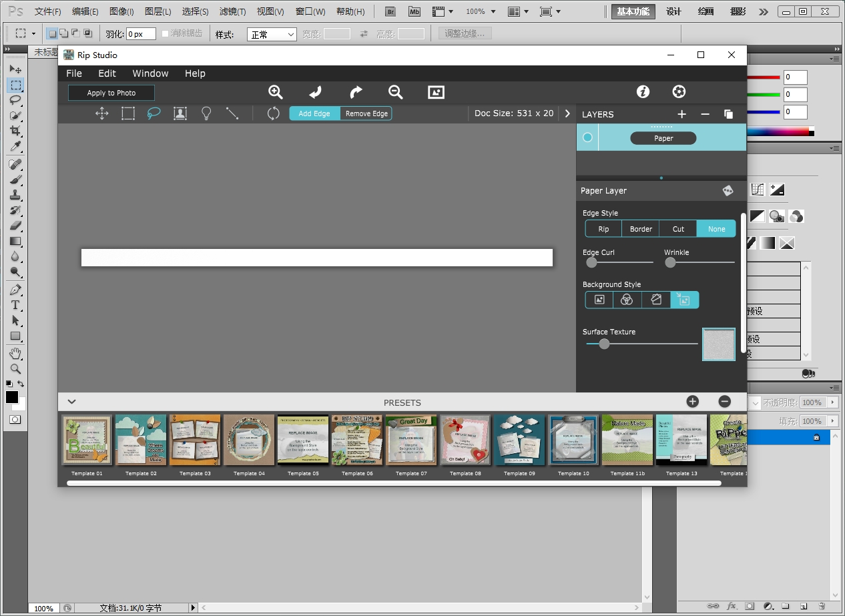Image resolution: width=845 pixels, height=616 pixels.
Task: Open opacity 100% dropdown in Photoshop layers
Action: (833, 402)
